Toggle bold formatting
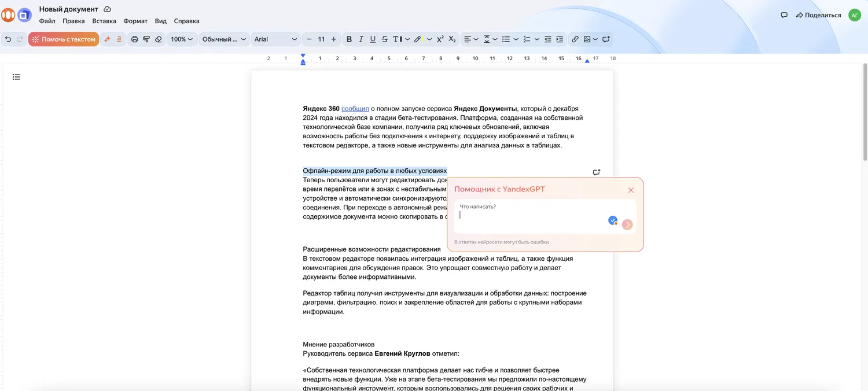The width and height of the screenshot is (868, 391). pos(349,39)
